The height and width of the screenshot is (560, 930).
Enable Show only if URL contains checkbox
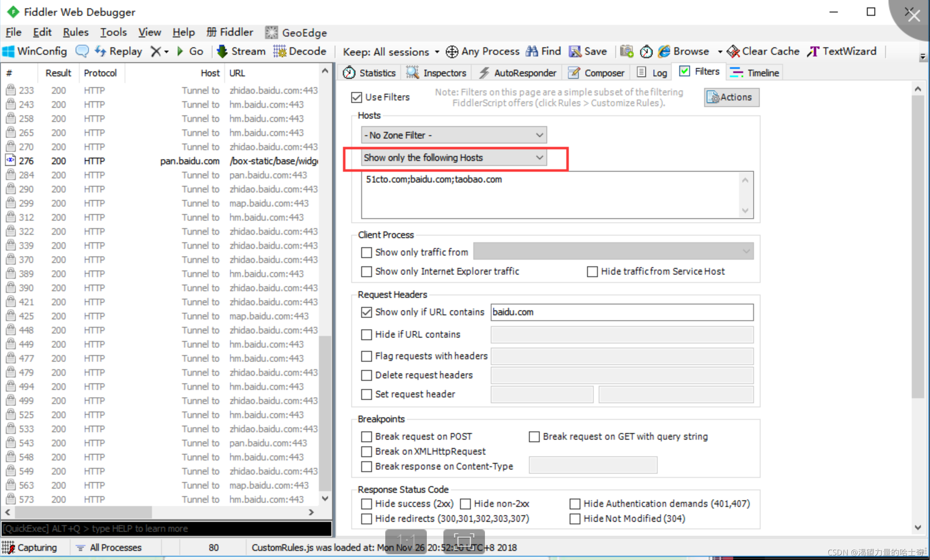point(366,312)
